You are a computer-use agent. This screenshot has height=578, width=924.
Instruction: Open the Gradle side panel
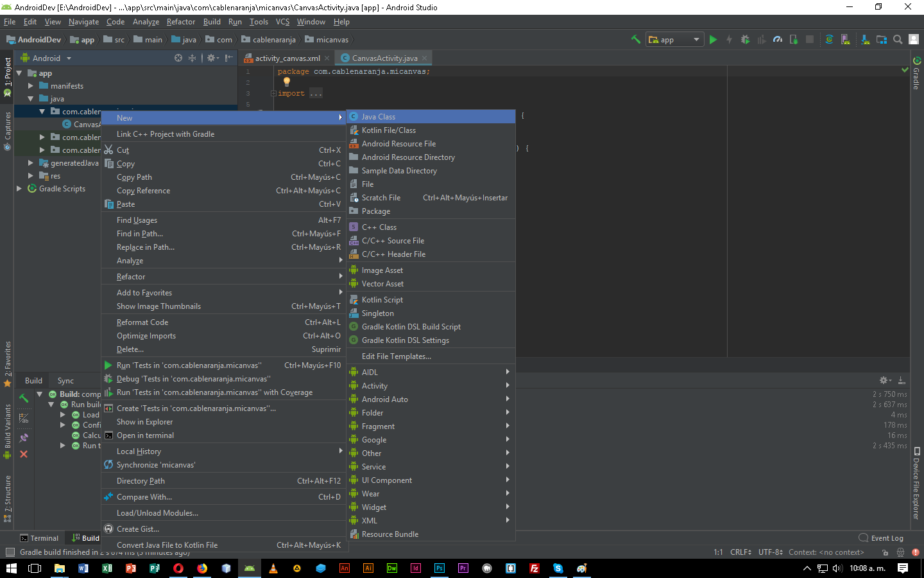[916, 74]
